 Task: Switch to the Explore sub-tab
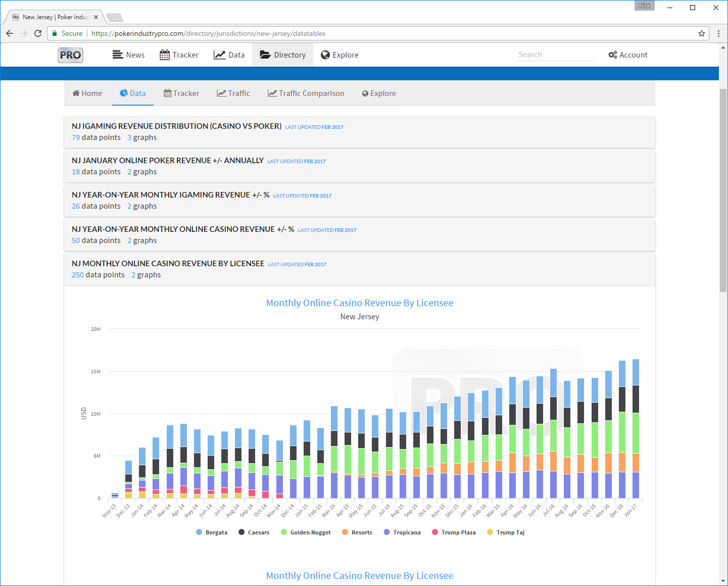[379, 93]
